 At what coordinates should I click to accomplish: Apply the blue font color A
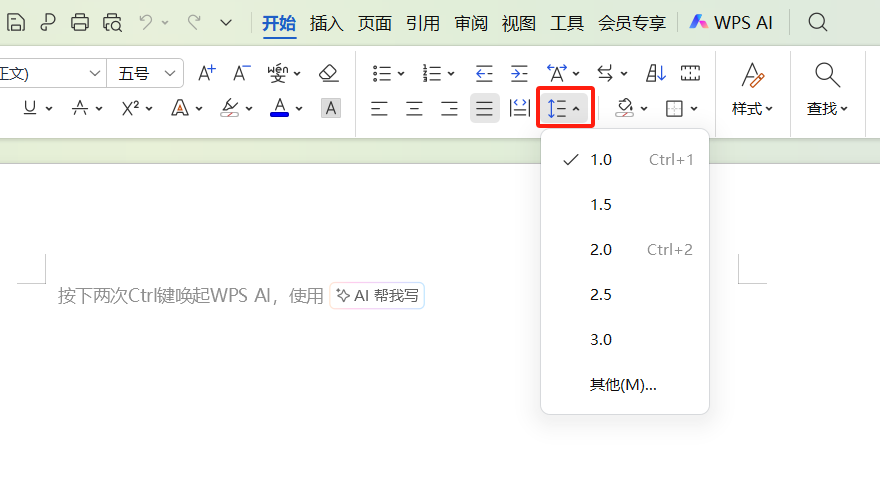[x=279, y=108]
